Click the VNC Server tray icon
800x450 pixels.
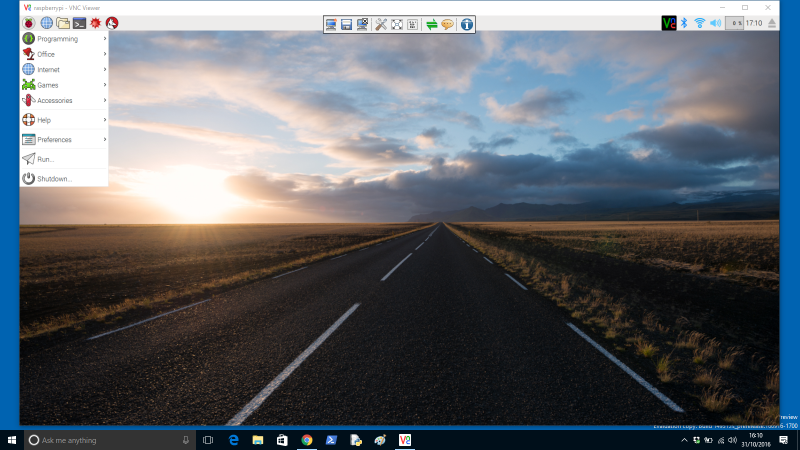[669, 22]
